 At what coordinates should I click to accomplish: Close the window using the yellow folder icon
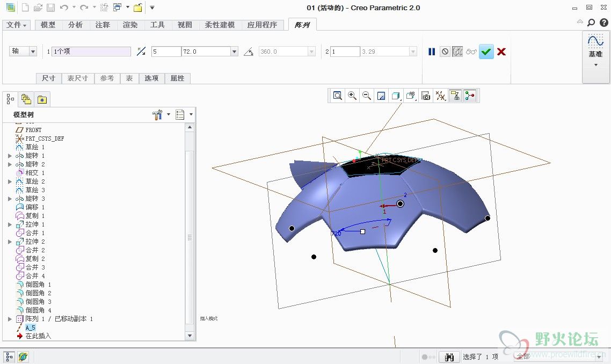(138, 8)
